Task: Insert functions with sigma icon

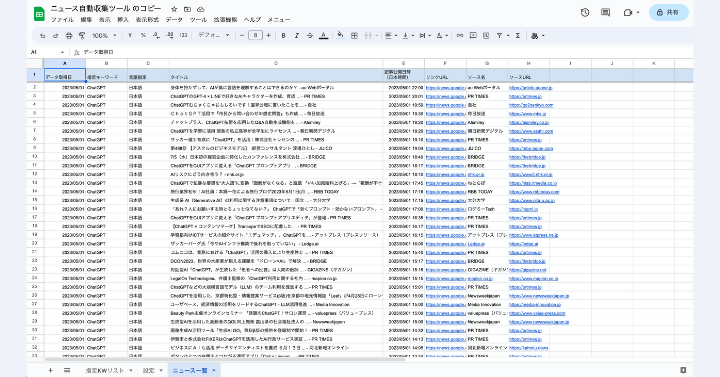Action: point(518,35)
